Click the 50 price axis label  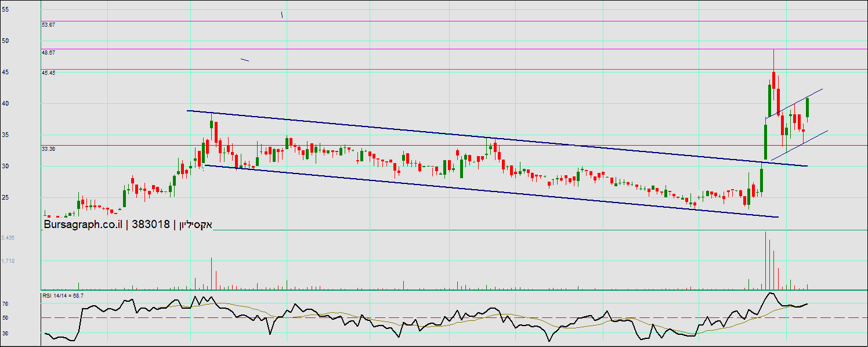coord(5,41)
